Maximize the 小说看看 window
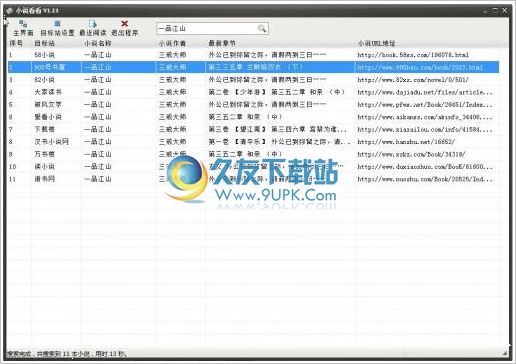The width and height of the screenshot is (516, 364). [495, 11]
